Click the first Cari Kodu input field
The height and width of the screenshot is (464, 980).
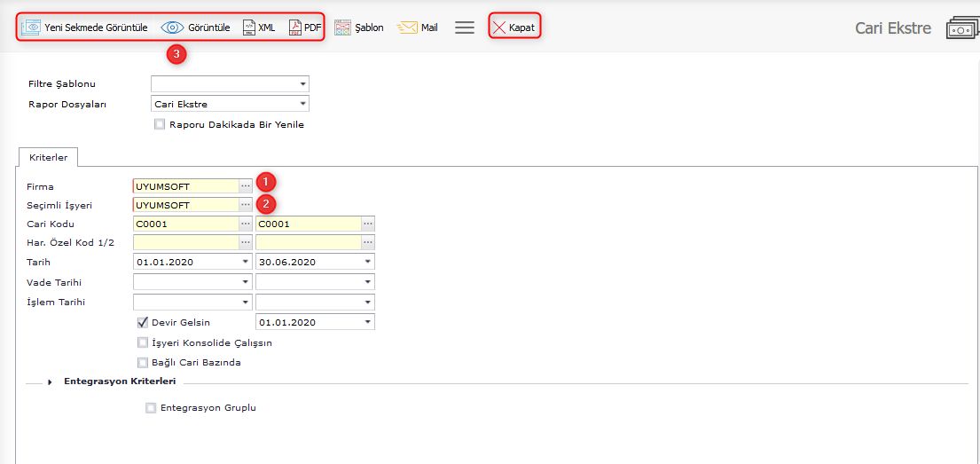(x=185, y=224)
